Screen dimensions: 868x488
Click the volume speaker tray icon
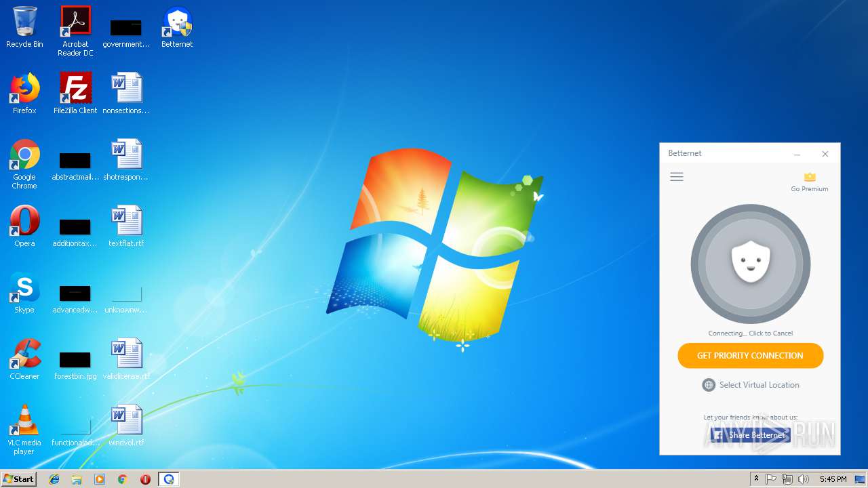[x=804, y=479]
